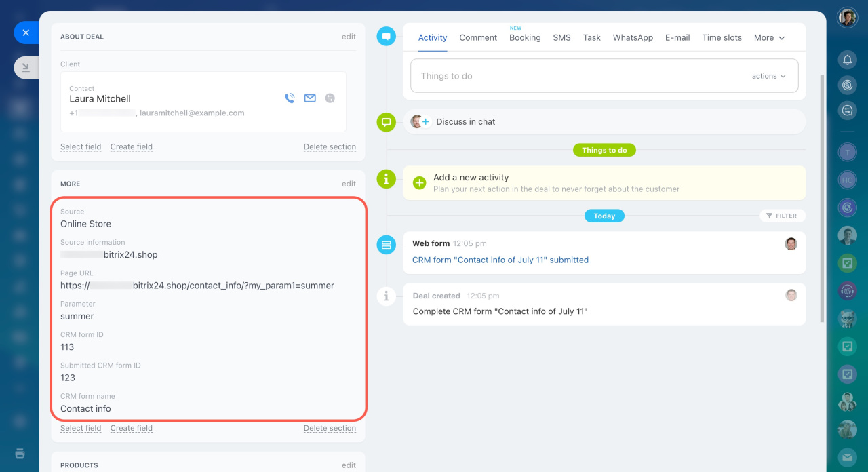Click Create field under the More section
The image size is (868, 472).
(x=132, y=428)
